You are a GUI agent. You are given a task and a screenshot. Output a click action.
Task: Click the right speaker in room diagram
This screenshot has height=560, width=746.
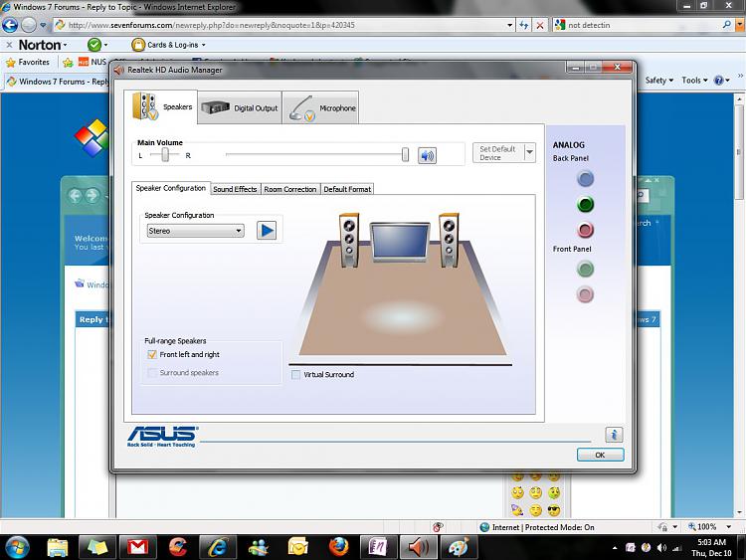click(449, 240)
